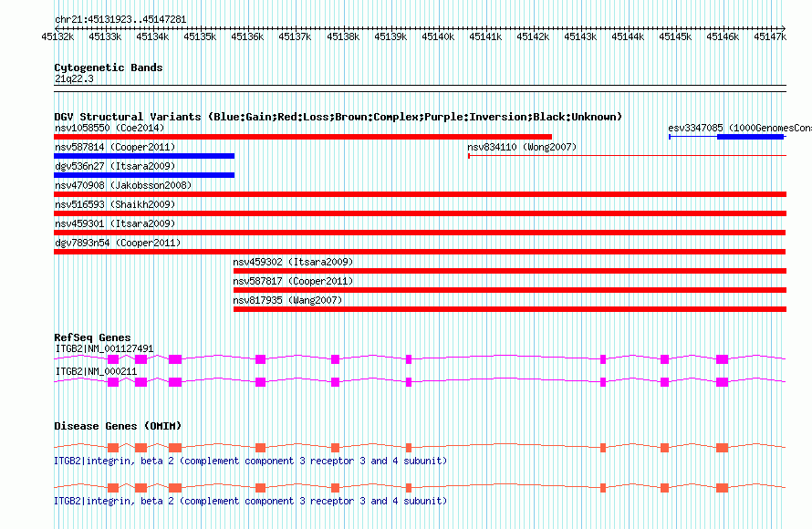This screenshot has width=812, height=529.
Task: Click the 45138k ruler tick label
Action: (x=343, y=36)
